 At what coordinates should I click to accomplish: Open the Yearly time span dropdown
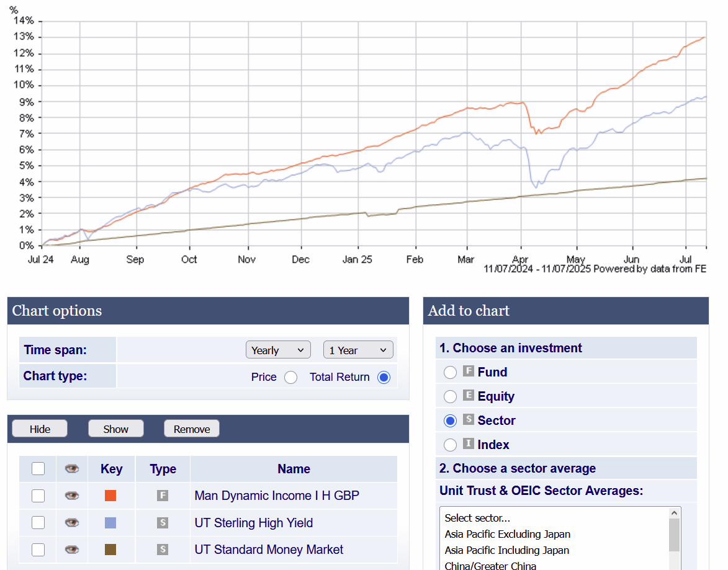click(278, 350)
